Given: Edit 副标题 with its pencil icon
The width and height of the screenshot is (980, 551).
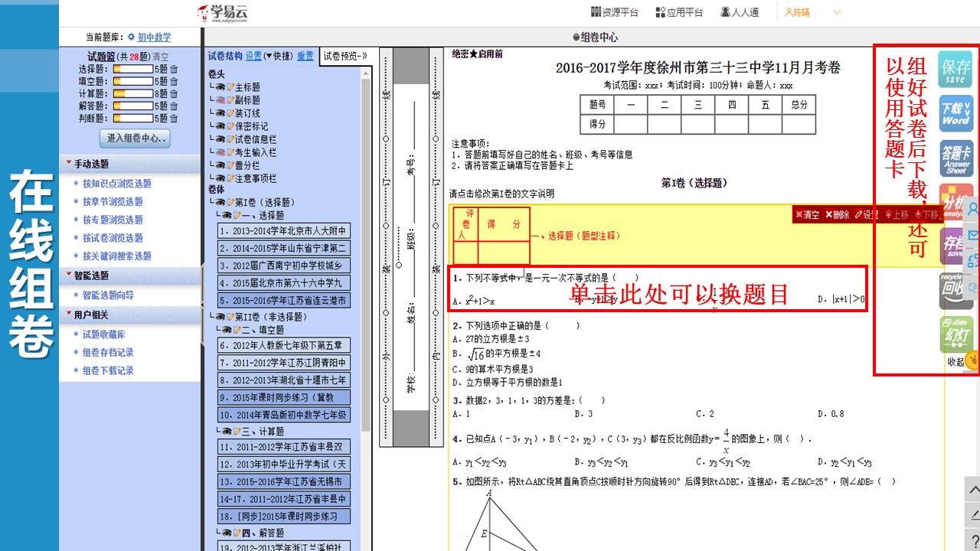Looking at the screenshot, I should pos(230,100).
